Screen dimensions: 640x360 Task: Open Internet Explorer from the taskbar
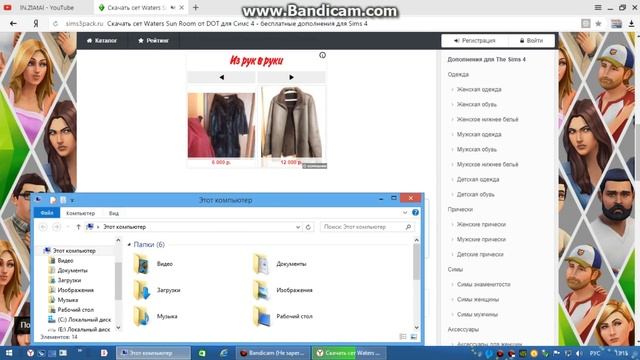click(223, 353)
